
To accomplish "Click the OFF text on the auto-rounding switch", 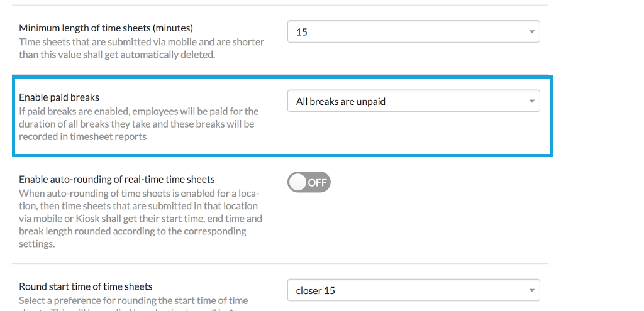I will [x=318, y=182].
